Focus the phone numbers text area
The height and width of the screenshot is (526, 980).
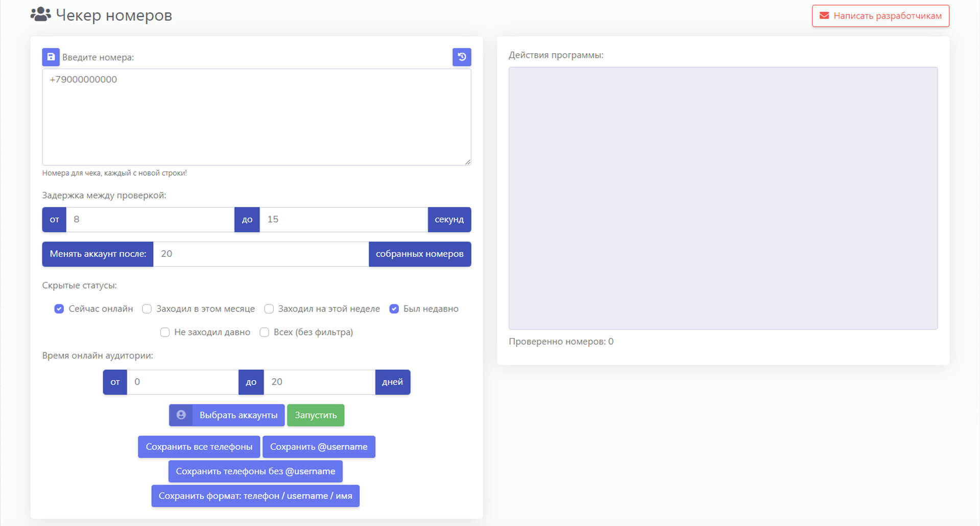[256, 117]
